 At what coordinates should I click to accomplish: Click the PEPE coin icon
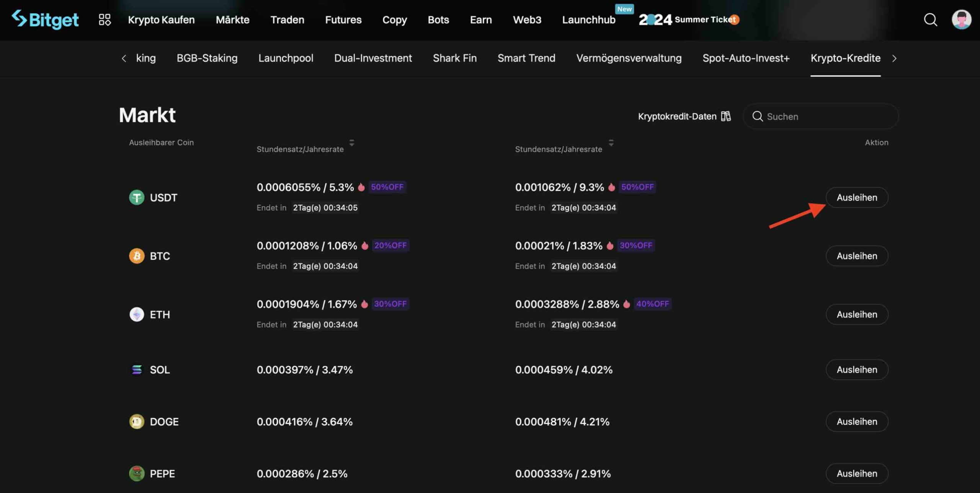point(137,473)
